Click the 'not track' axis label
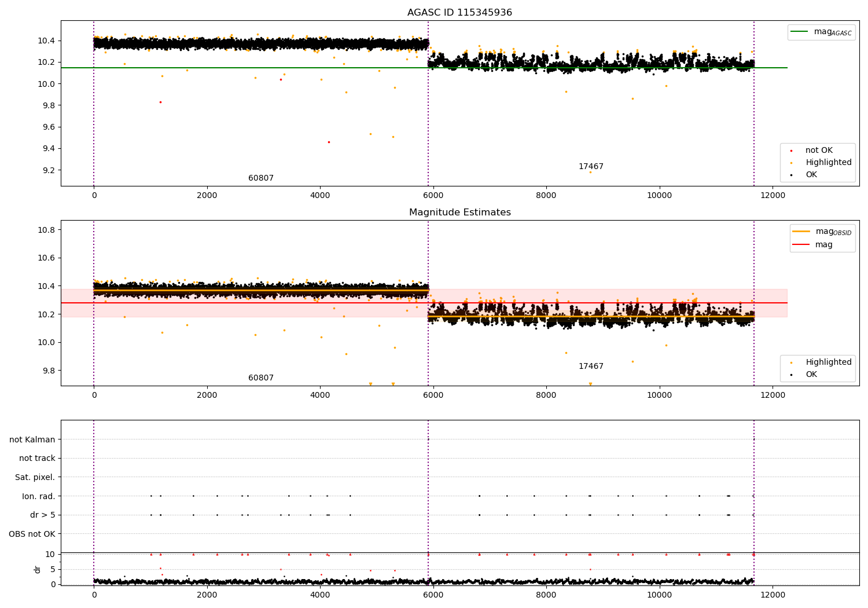The width and height of the screenshot is (868, 608). (37, 459)
